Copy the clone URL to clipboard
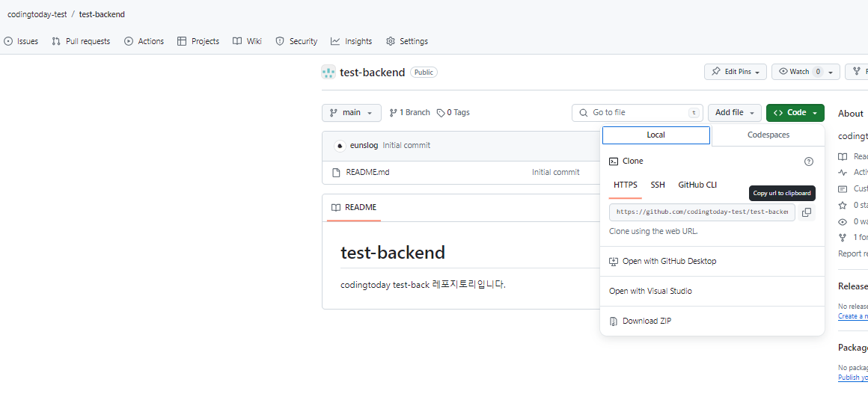 tap(807, 212)
